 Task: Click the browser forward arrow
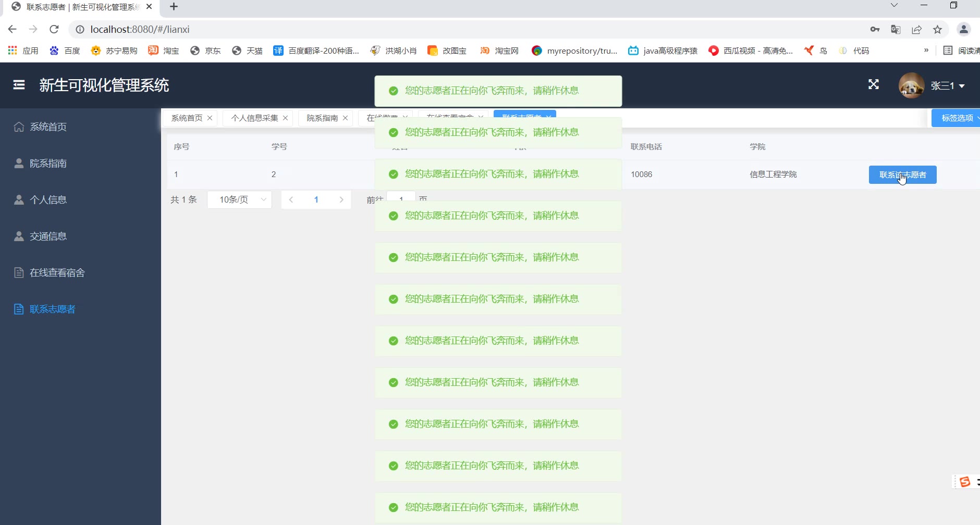click(33, 29)
